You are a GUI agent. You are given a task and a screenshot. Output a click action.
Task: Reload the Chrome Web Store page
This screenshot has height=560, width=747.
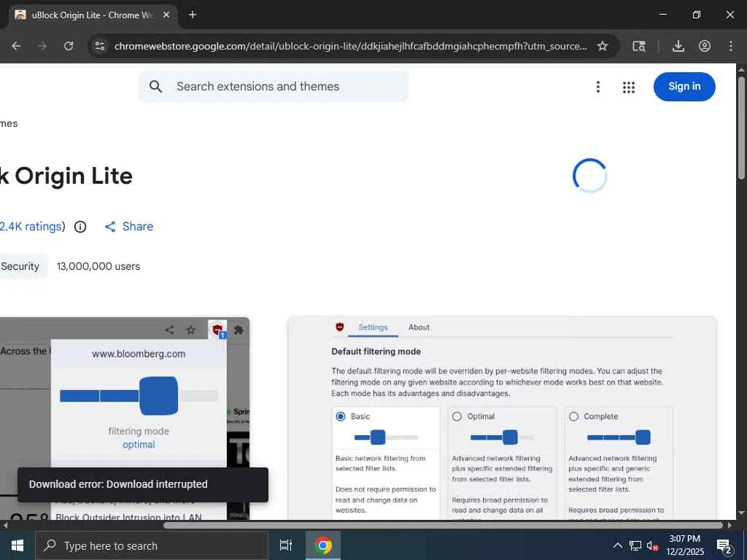click(x=69, y=46)
